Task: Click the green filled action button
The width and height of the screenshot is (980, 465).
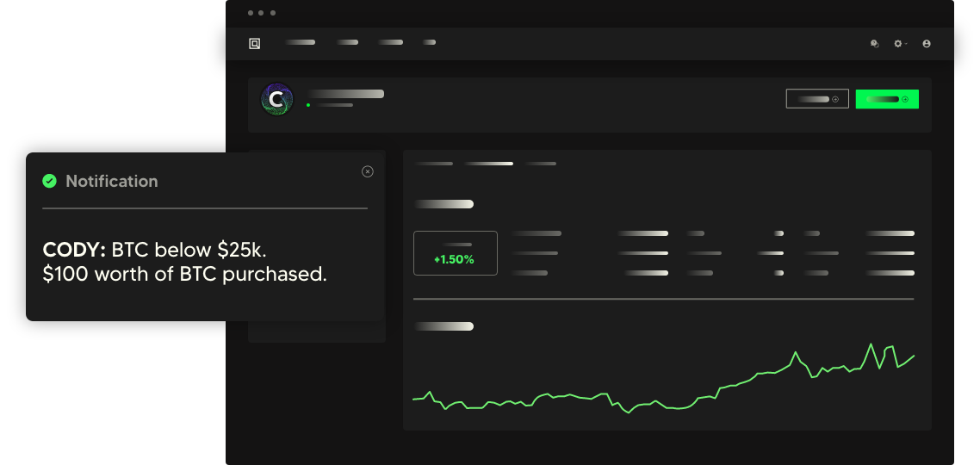Action: [886, 99]
